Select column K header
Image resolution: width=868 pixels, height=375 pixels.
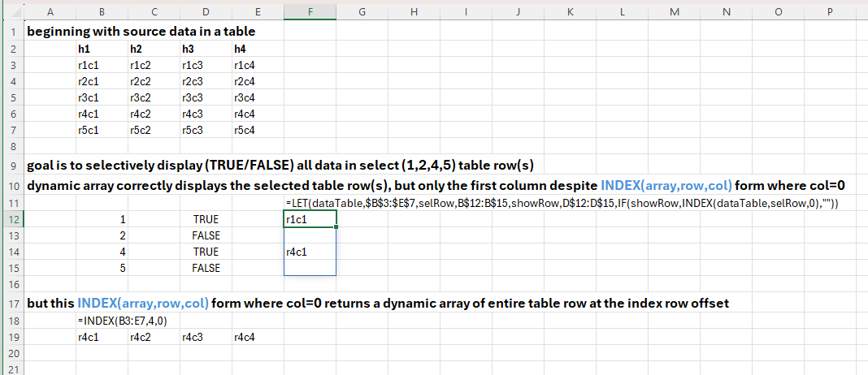(x=570, y=11)
